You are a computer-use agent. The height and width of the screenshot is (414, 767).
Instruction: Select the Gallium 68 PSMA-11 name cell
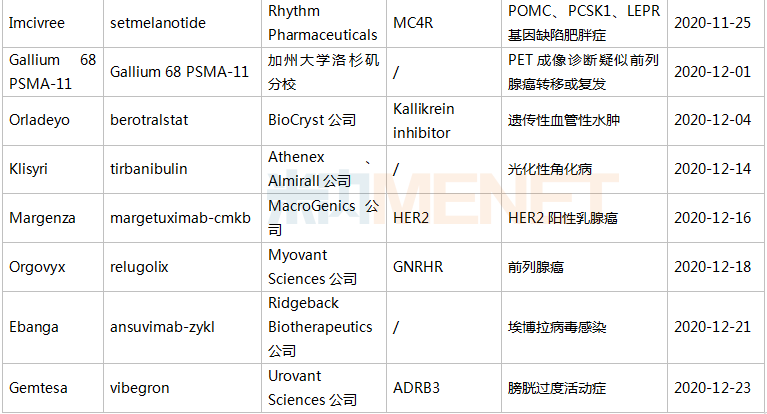[x=52, y=72]
